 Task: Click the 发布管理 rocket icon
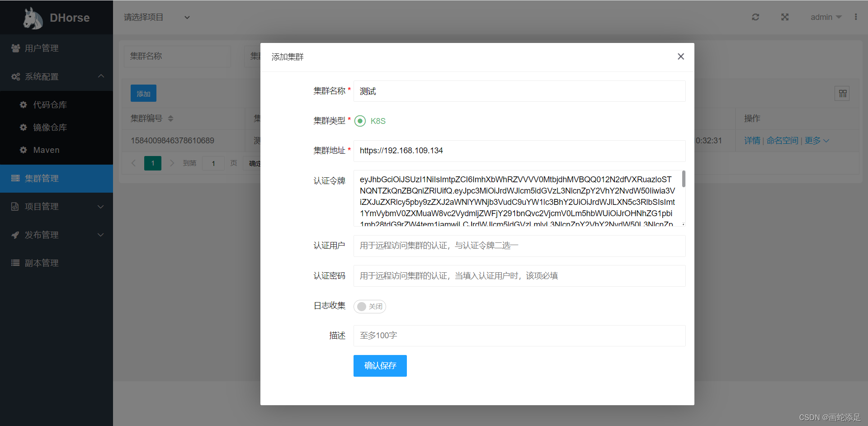click(x=15, y=235)
